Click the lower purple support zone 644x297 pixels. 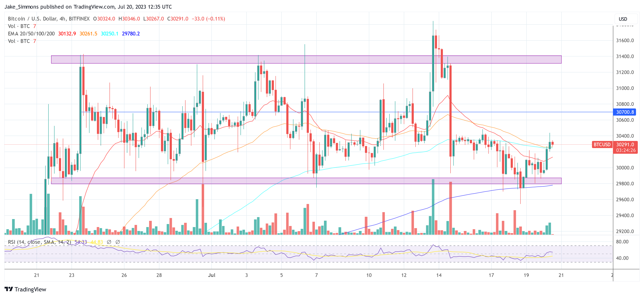306,181
